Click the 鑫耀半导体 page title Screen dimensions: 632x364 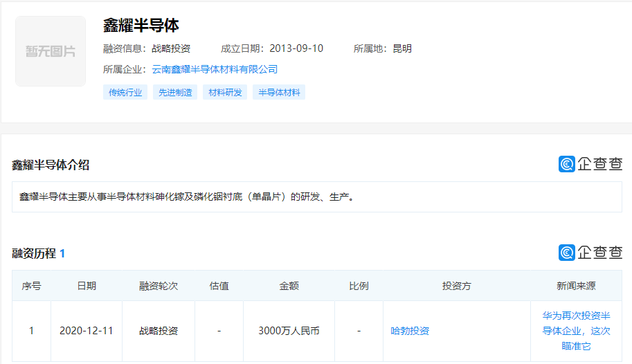pos(141,26)
